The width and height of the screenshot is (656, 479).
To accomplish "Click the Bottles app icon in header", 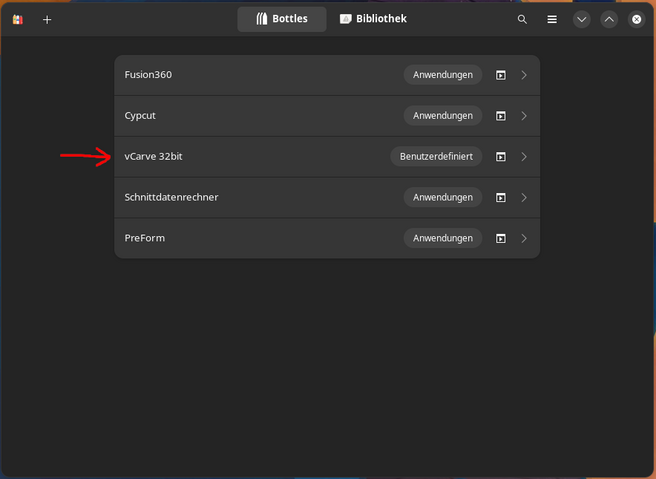I will (x=17, y=19).
